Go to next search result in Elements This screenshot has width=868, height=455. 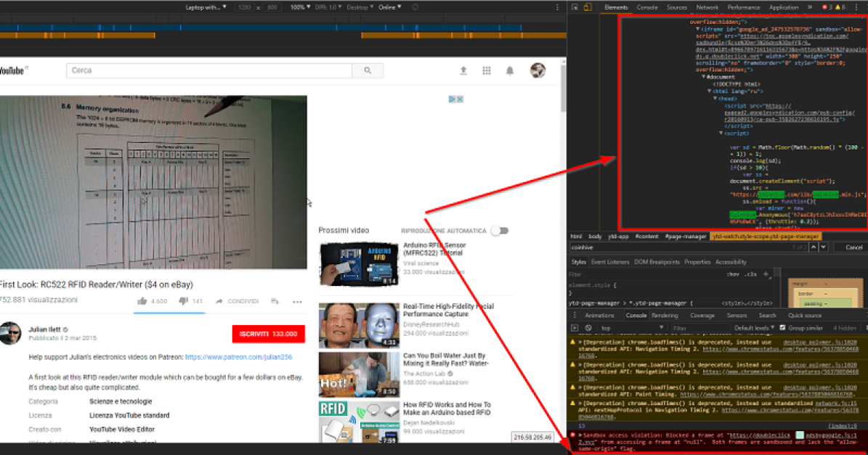click(x=824, y=247)
